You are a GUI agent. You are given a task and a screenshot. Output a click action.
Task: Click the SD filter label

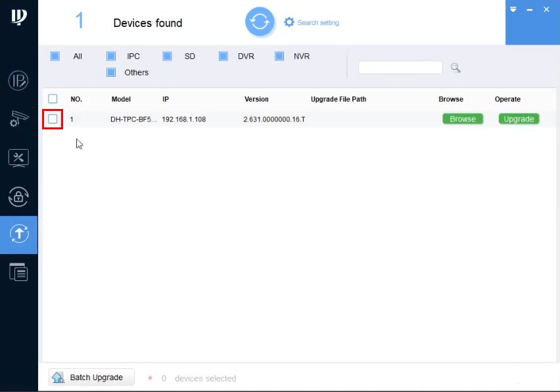click(x=190, y=56)
